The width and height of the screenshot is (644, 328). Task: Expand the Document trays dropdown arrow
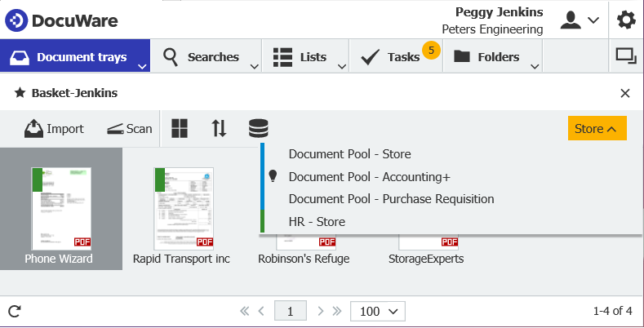142,65
